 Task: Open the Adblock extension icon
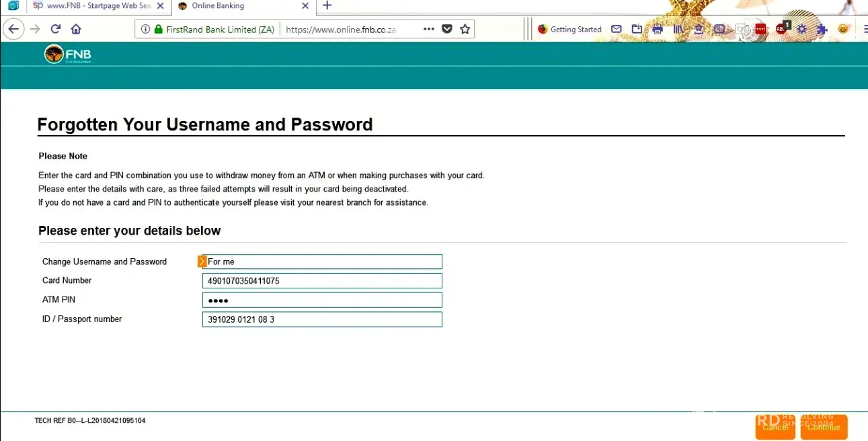click(782, 29)
